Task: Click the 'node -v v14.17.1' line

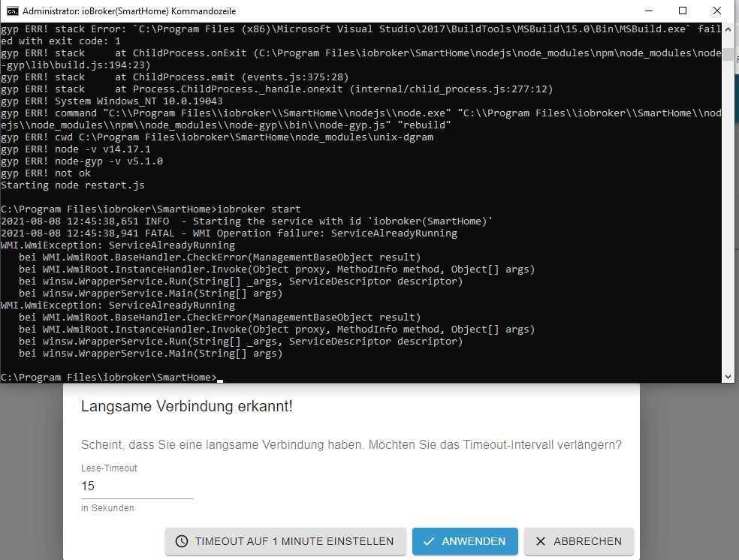Action: pos(76,149)
